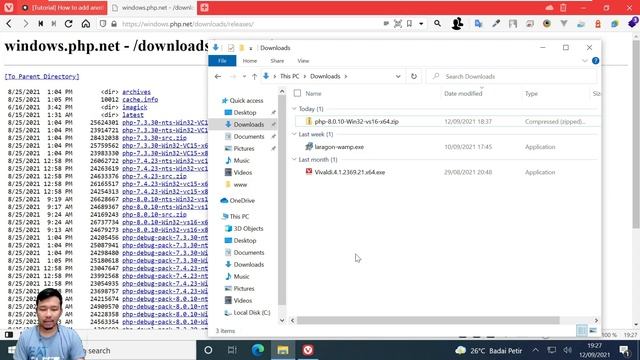Viewport: 640px width, 360px height.
Task: Switch to the Tutorial browser tab
Action: point(63,7)
